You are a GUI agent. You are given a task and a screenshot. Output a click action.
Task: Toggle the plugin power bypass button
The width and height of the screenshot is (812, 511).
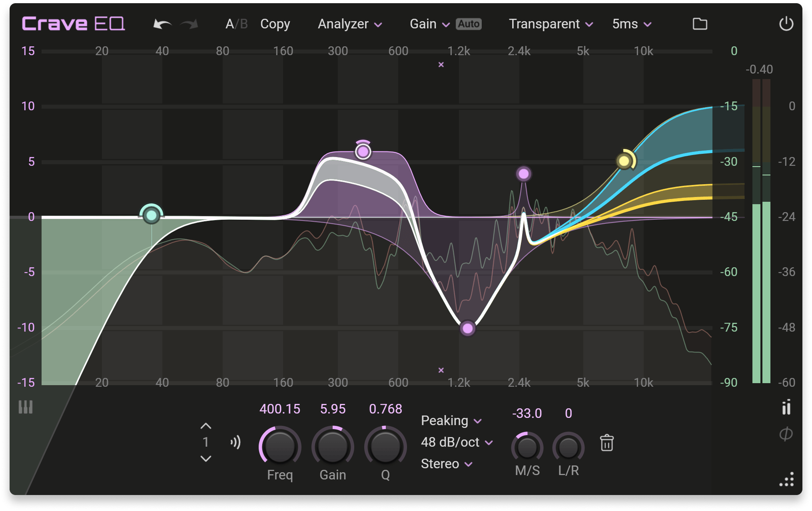(786, 24)
